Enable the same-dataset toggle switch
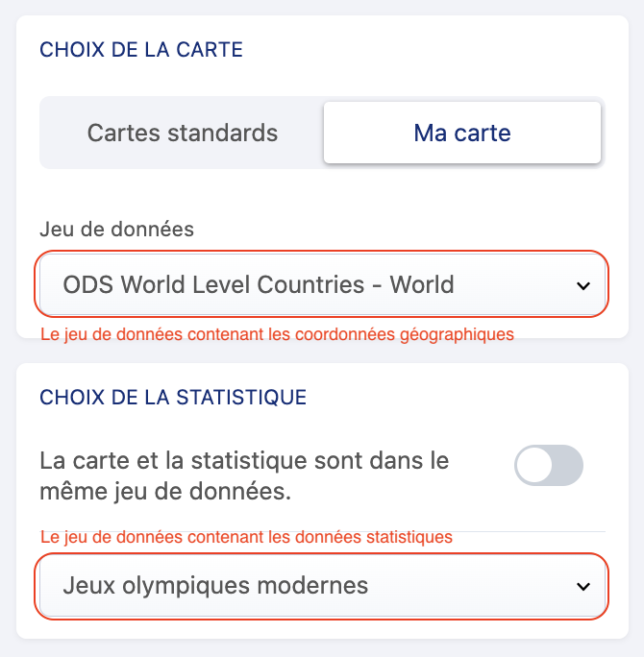Screen dimensions: 644x657 coord(549,465)
